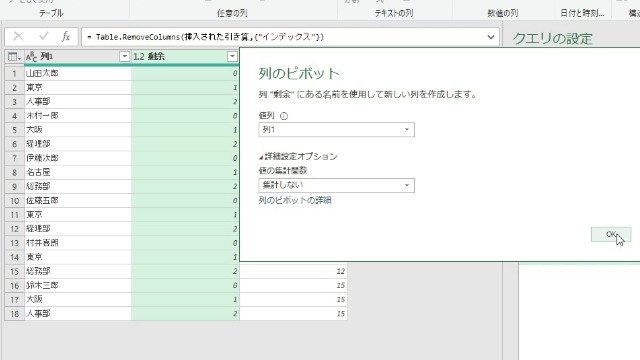Show the info icon next to 値列
640x360 pixels.
coord(284,116)
